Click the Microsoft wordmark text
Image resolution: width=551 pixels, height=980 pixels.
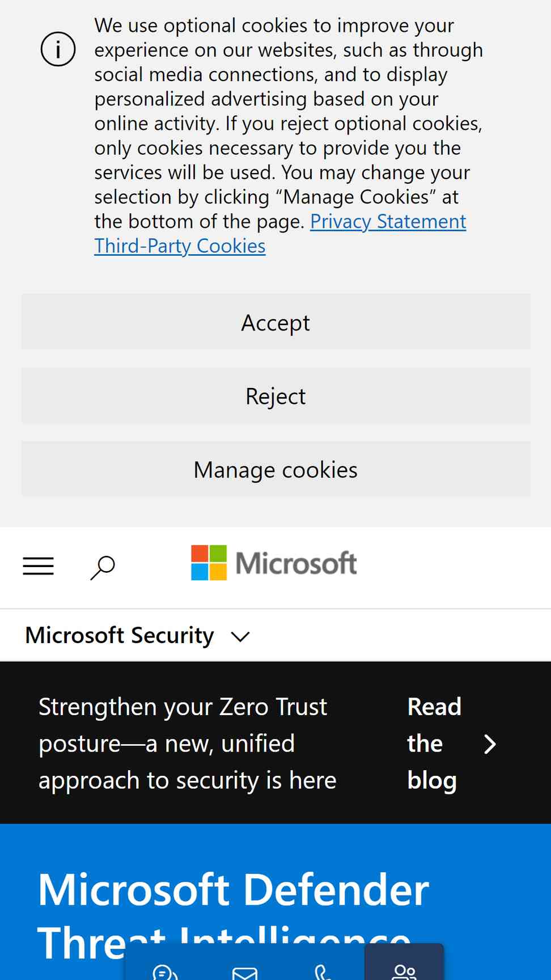point(296,563)
